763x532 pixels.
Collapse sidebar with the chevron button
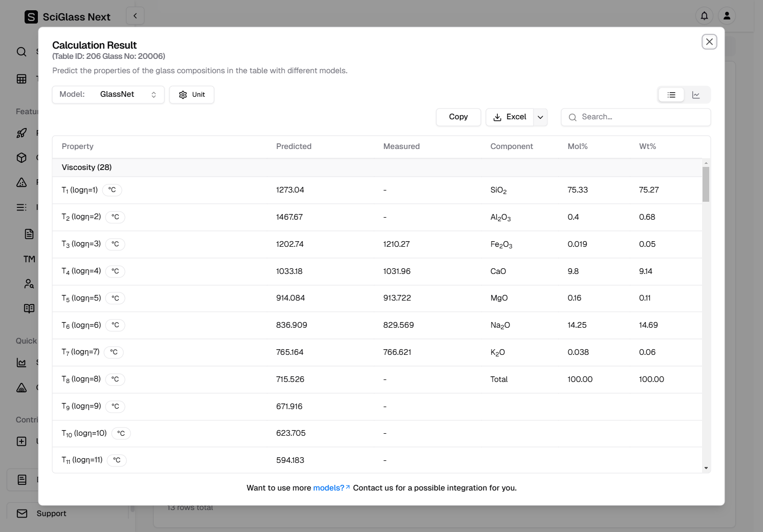135,16
